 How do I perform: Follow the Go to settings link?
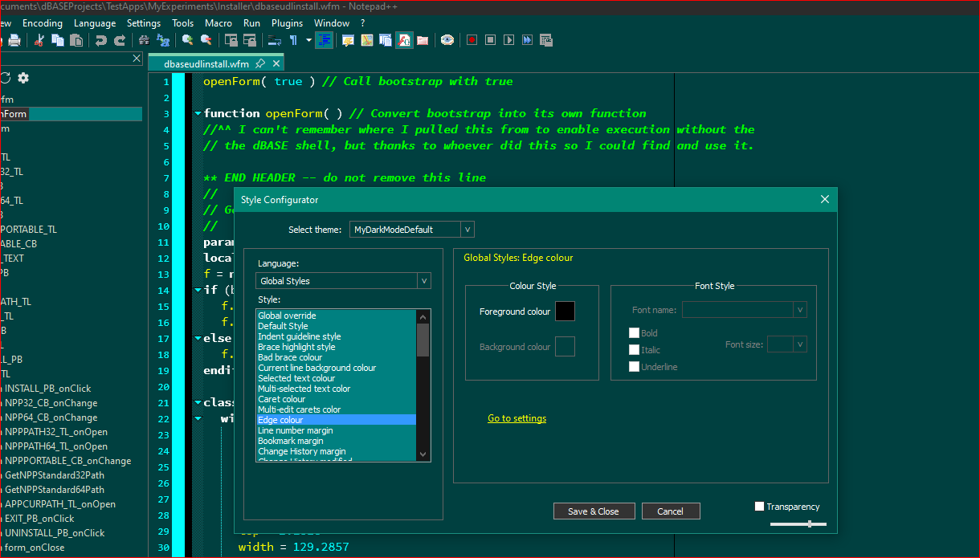517,418
